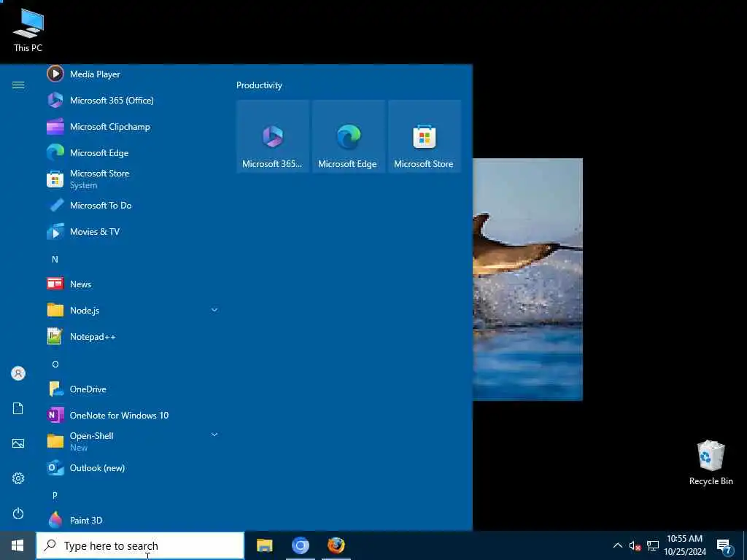Click the Windows Start button

pyautogui.click(x=18, y=545)
